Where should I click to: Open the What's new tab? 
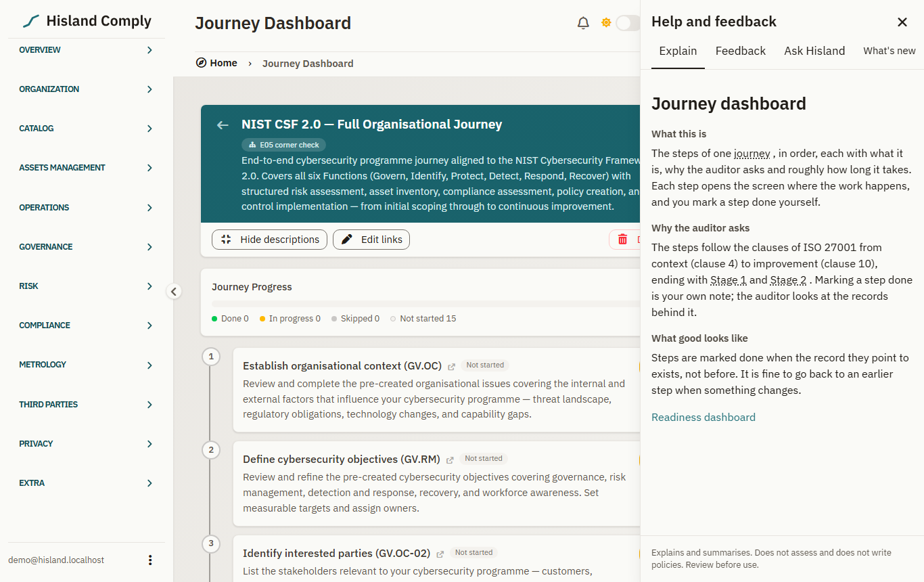pos(890,51)
